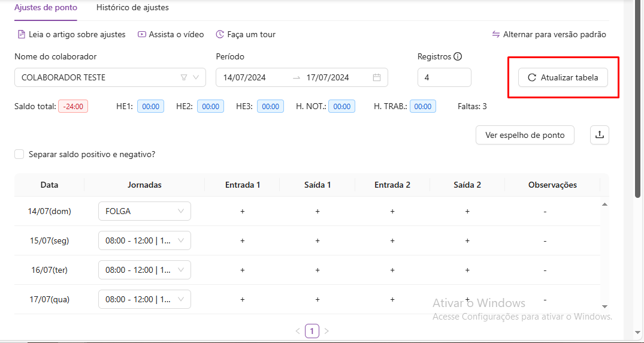The width and height of the screenshot is (644, 343).
Task: Click the plus in Entrada 1 for 14/07
Action: (243, 211)
